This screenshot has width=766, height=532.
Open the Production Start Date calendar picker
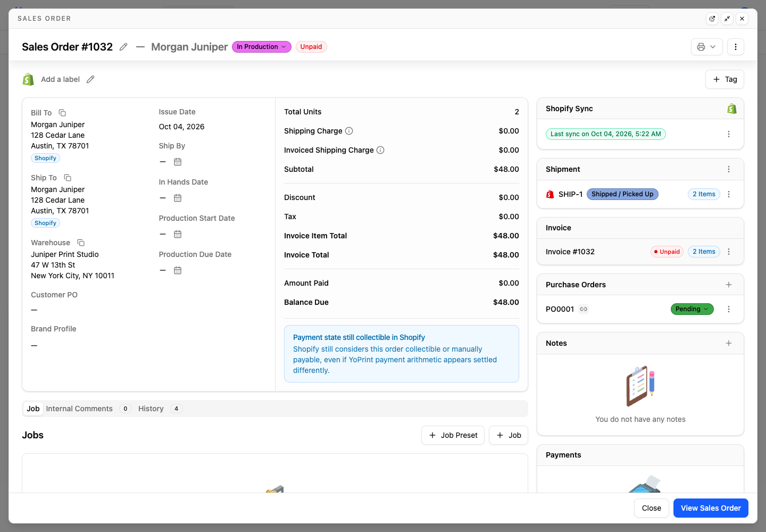coord(178,234)
